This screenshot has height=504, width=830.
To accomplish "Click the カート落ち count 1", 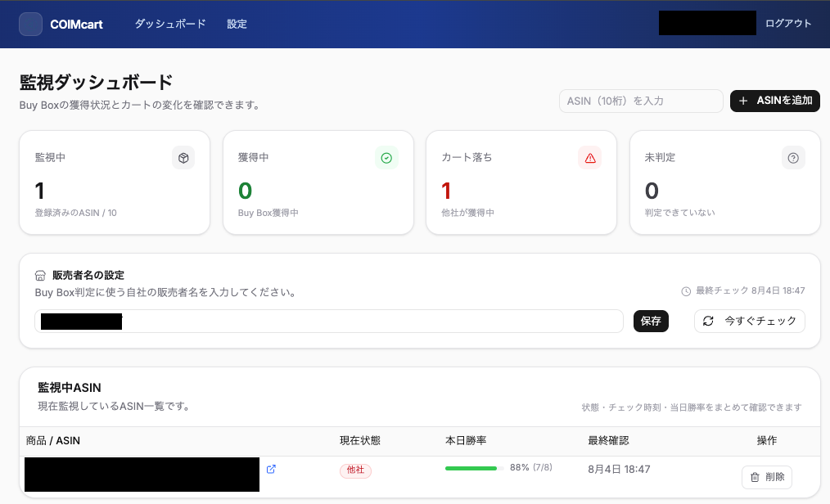I will [446, 191].
